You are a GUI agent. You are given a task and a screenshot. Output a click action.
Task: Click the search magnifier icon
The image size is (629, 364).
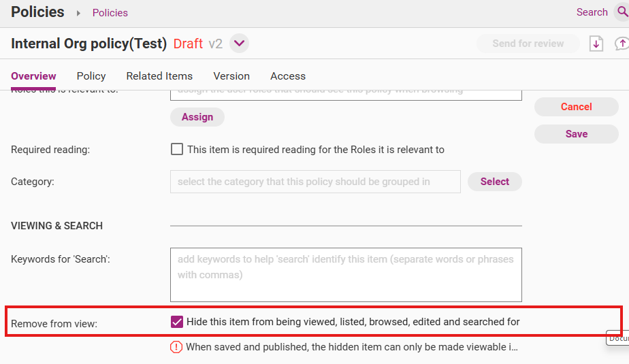click(x=622, y=12)
